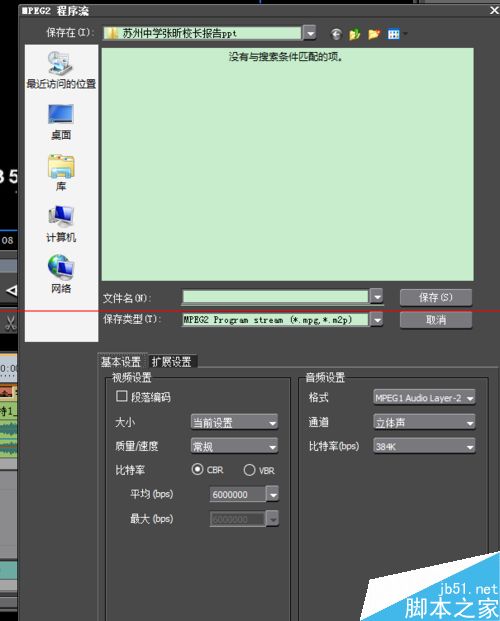Create a new folder icon

374,34
